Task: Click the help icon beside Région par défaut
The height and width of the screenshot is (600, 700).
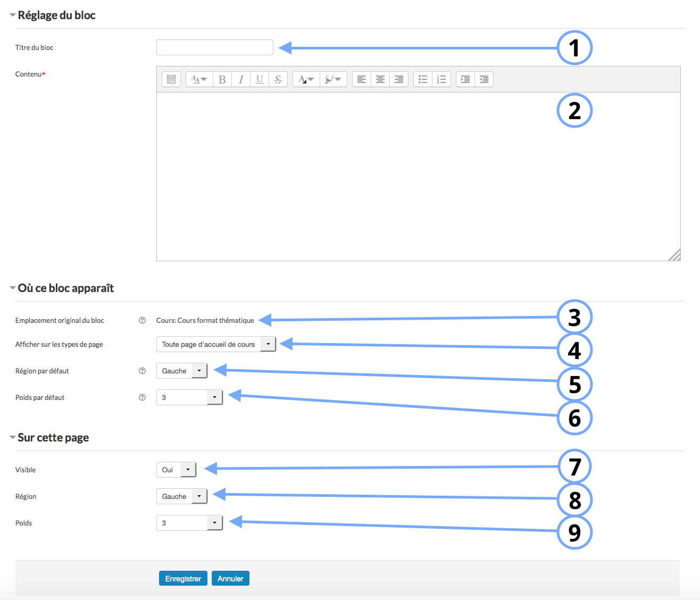Action: (142, 371)
